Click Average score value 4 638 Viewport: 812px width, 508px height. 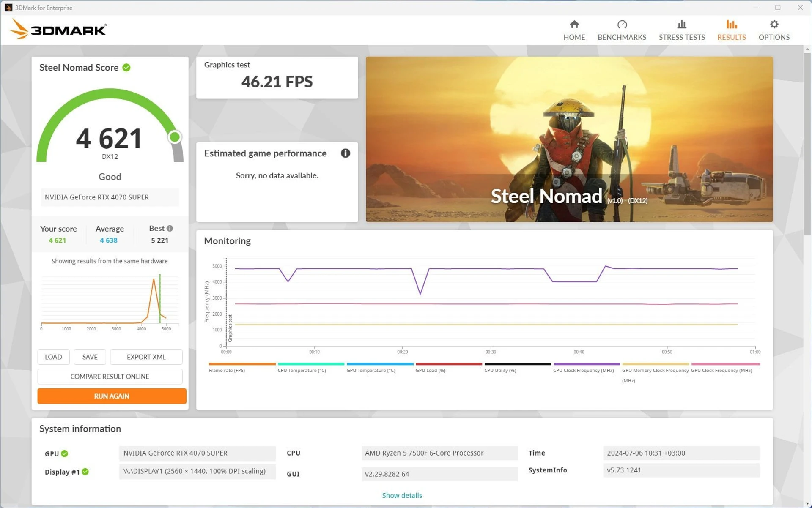[x=109, y=240]
